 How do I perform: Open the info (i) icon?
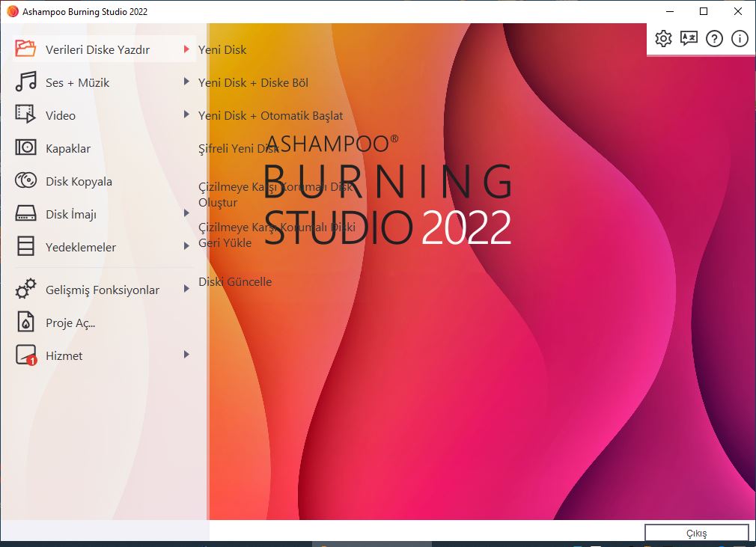tap(740, 39)
